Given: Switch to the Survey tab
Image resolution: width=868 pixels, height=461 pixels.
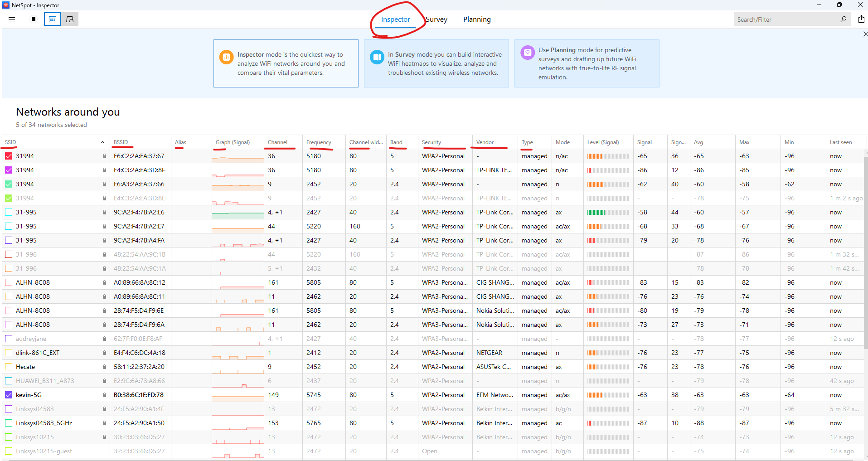Looking at the screenshot, I should pyautogui.click(x=436, y=19).
